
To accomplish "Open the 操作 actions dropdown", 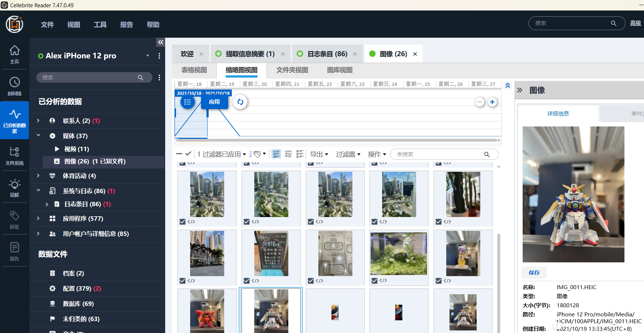I will [x=377, y=154].
